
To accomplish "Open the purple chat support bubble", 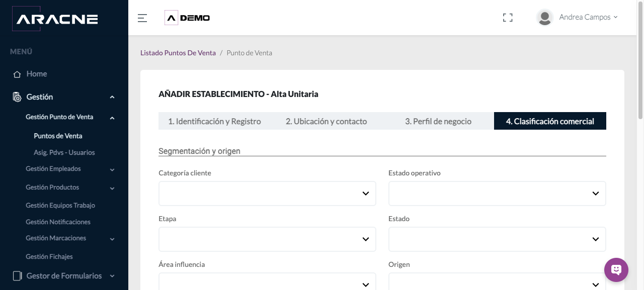I will pos(616,270).
